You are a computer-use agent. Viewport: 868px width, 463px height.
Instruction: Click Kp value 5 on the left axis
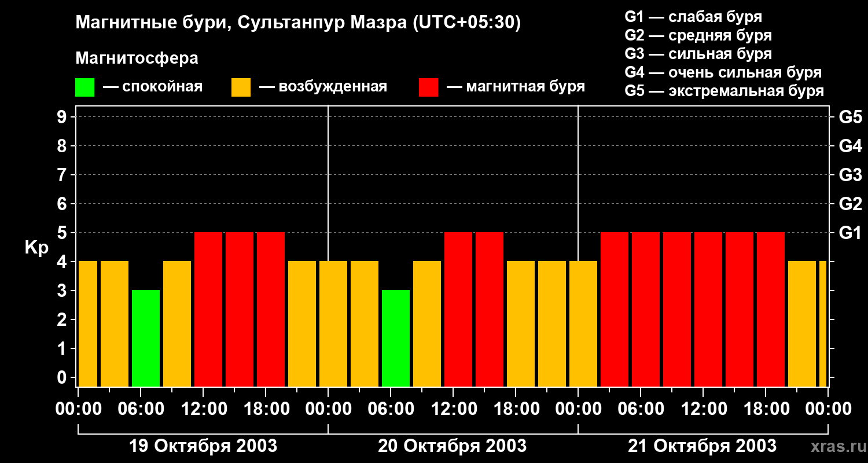63,233
